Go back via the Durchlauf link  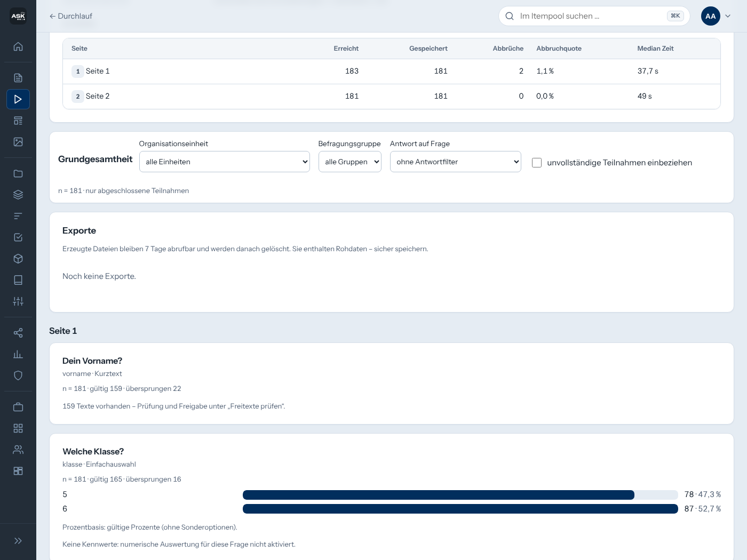[71, 16]
